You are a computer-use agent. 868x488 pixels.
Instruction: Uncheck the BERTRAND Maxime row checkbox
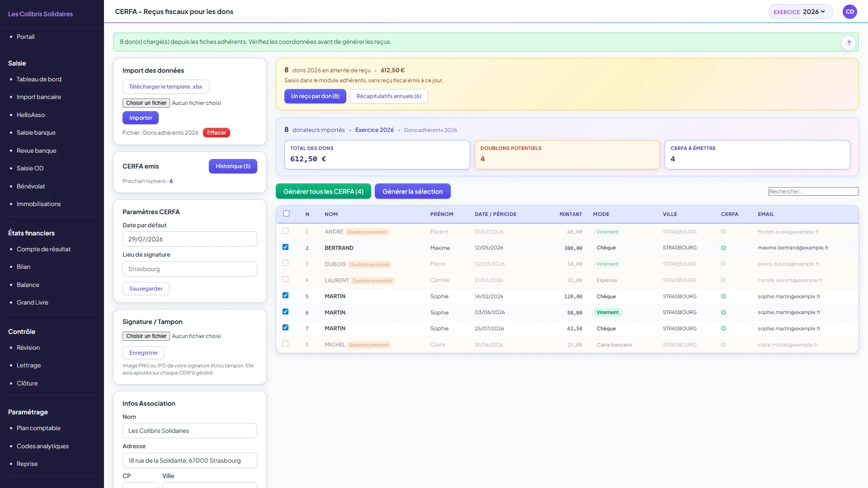pyautogui.click(x=285, y=247)
